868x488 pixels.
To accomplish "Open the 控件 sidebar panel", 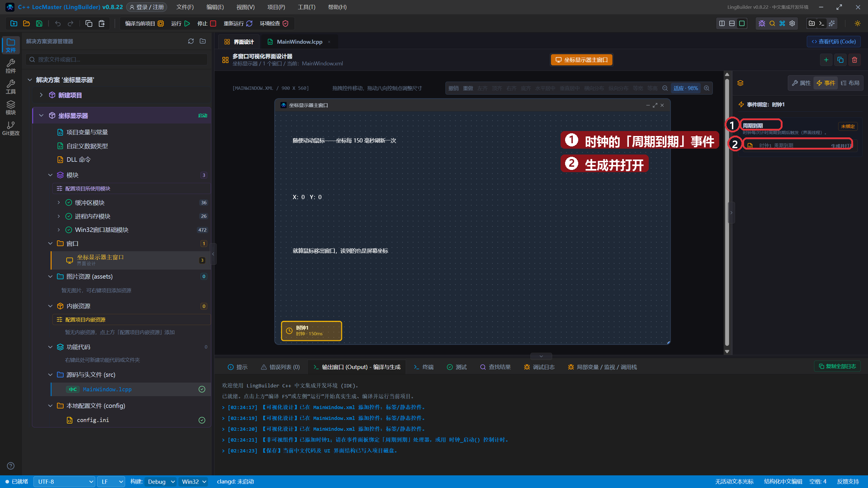I will 11,66.
